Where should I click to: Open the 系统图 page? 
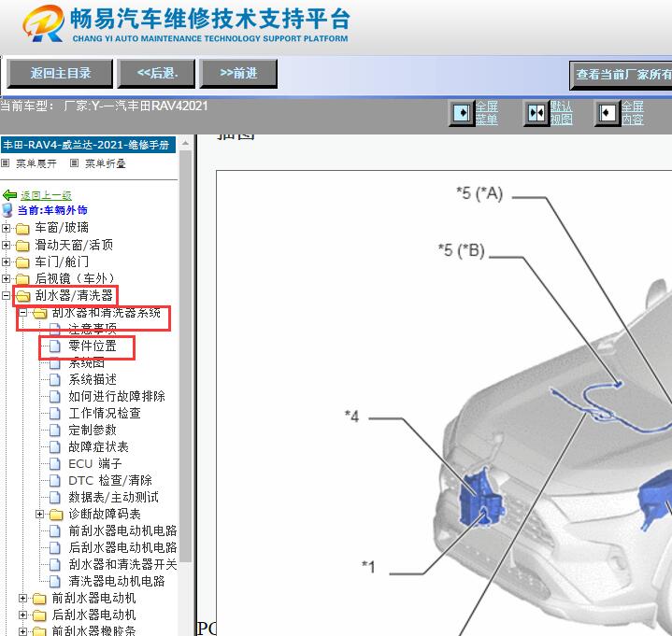click(x=87, y=363)
